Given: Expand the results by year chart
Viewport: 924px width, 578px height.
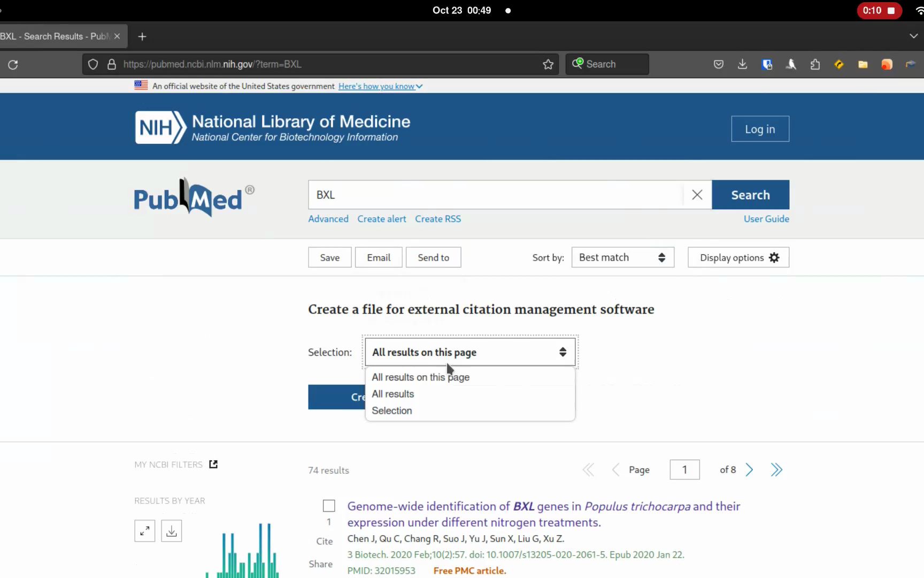Looking at the screenshot, I should click(145, 531).
